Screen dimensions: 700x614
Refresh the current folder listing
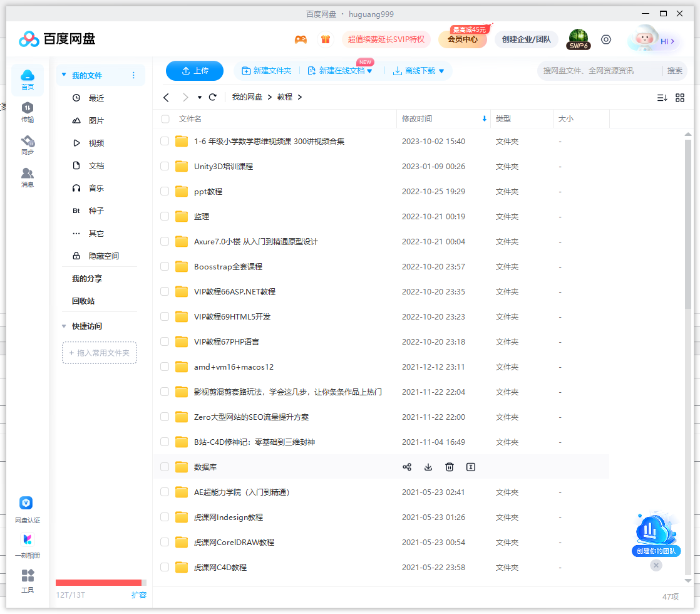pyautogui.click(x=213, y=97)
